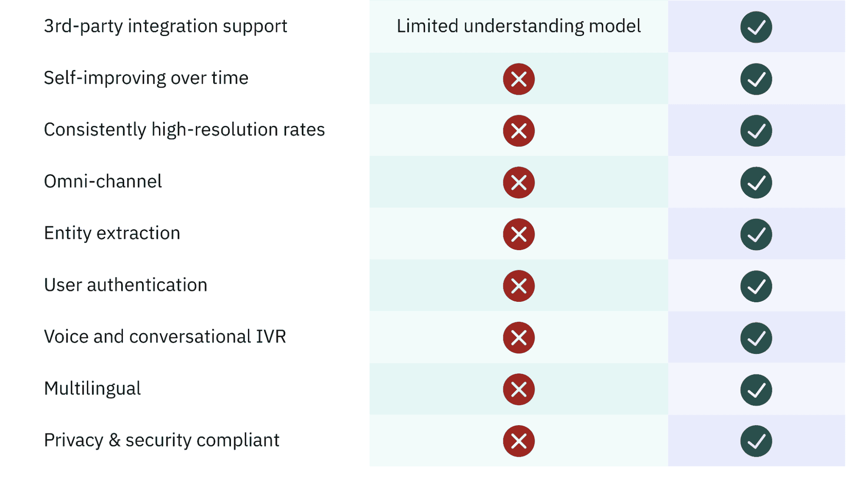Click the checkmark for 3rd-party integration support

(x=756, y=27)
